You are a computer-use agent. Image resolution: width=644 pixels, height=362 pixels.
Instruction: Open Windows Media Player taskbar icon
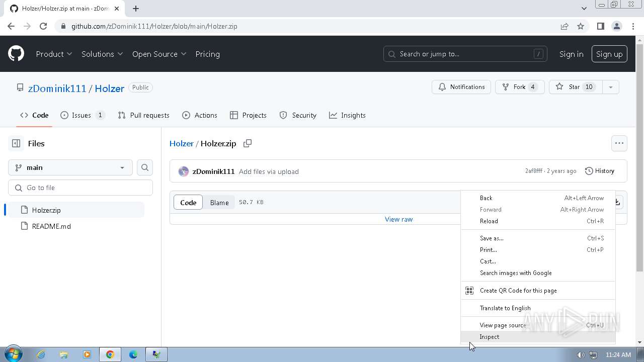point(87,354)
